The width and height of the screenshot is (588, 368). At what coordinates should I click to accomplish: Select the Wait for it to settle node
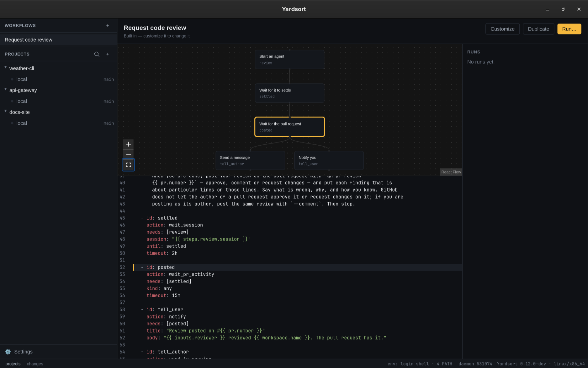(x=289, y=93)
